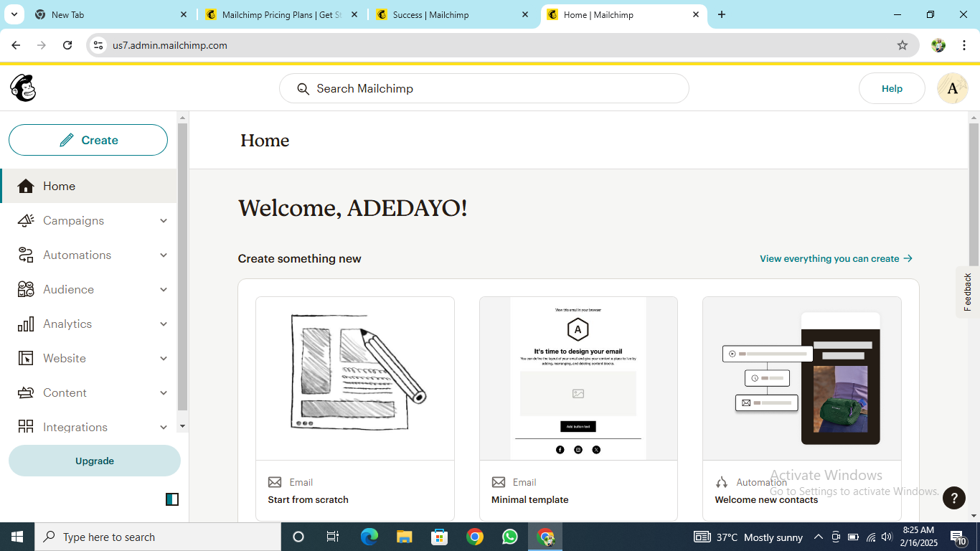
Task: Open the account avatar menu
Action: (x=953, y=88)
